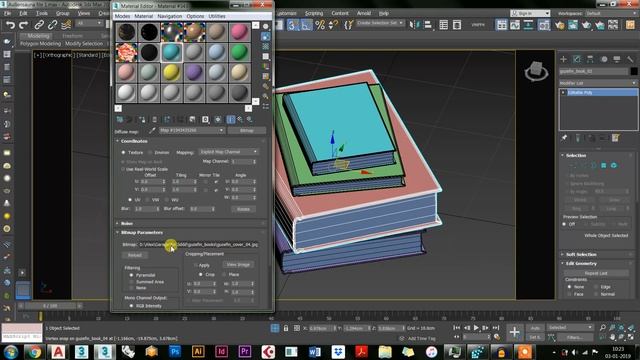Select the Texture radio button in Coordinates
640x360 pixels.
click(123, 152)
